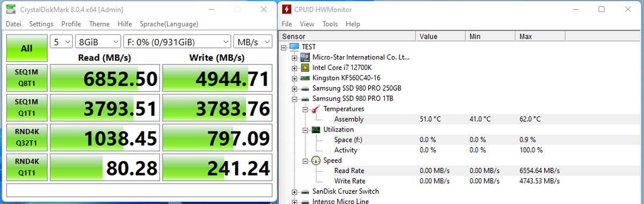Run the SEQ1M Q8T1 test
644x204 pixels.
tap(26, 78)
